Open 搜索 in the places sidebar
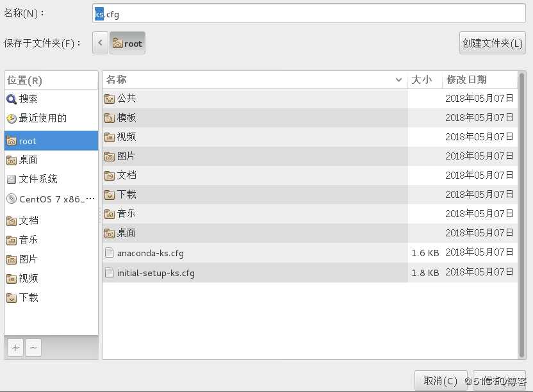 click(x=51, y=99)
